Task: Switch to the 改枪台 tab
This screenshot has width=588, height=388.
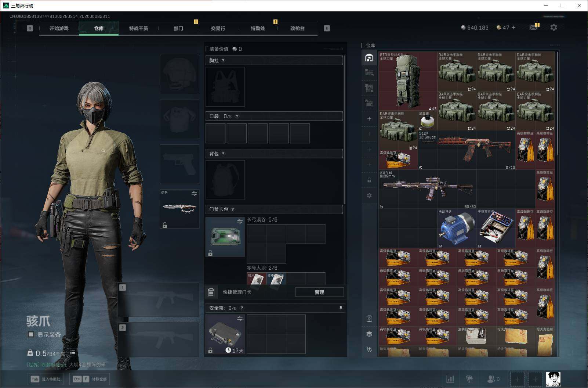Action: pyautogui.click(x=297, y=28)
